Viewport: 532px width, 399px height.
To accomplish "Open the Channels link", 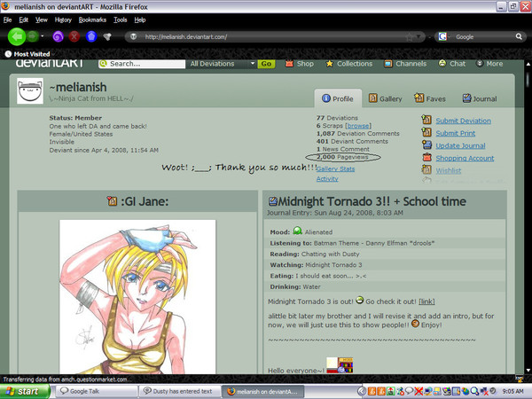I will tap(405, 64).
